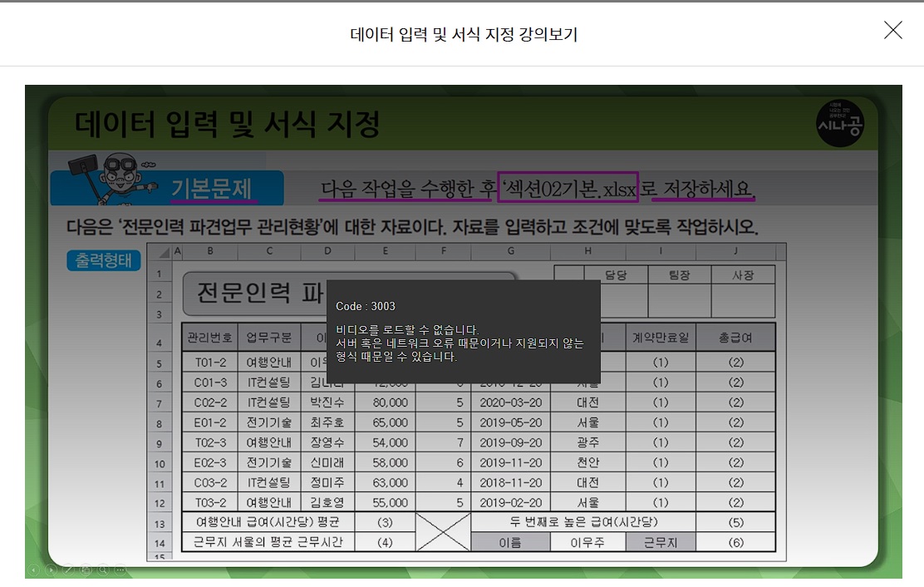Click the 시나공 round logo
The height and width of the screenshot is (587, 924).
[x=840, y=123]
